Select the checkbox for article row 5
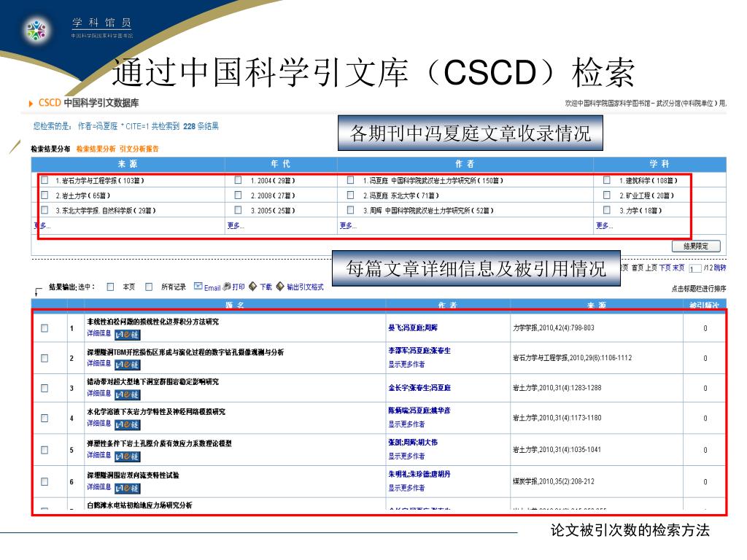The width and height of the screenshot is (747, 560). (x=44, y=450)
